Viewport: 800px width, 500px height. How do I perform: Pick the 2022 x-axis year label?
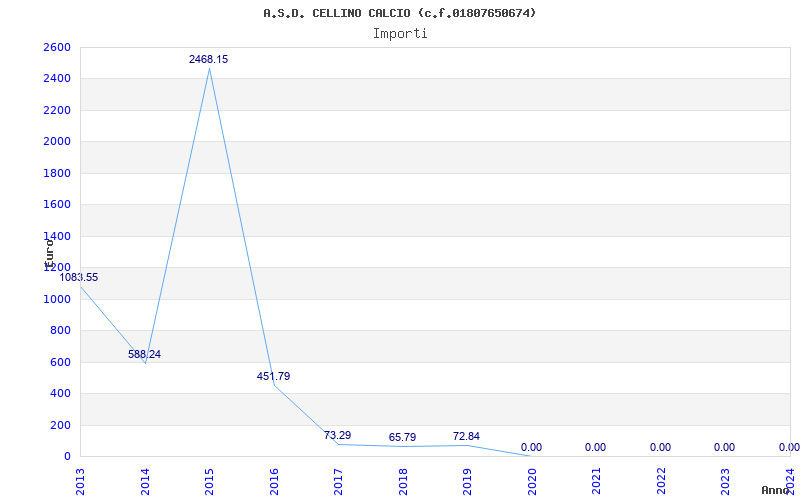pos(661,482)
